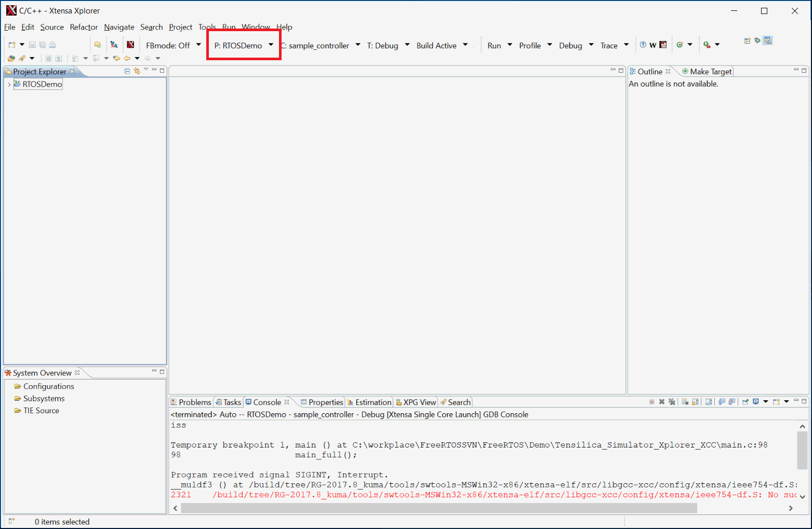Viewport: 812px width, 529px height.
Task: Toggle Word Wrap icon in console toolbar
Action: pos(709,402)
